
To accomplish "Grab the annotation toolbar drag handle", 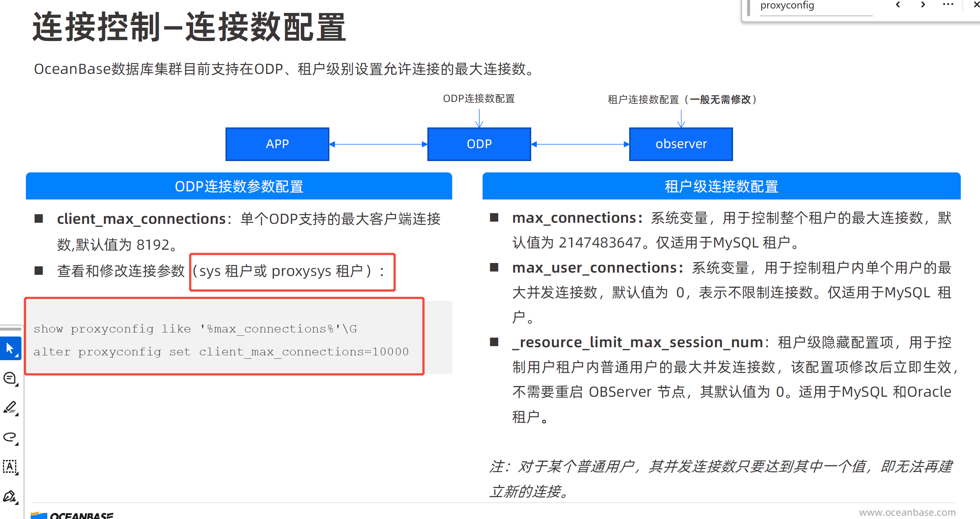I will (x=11, y=328).
